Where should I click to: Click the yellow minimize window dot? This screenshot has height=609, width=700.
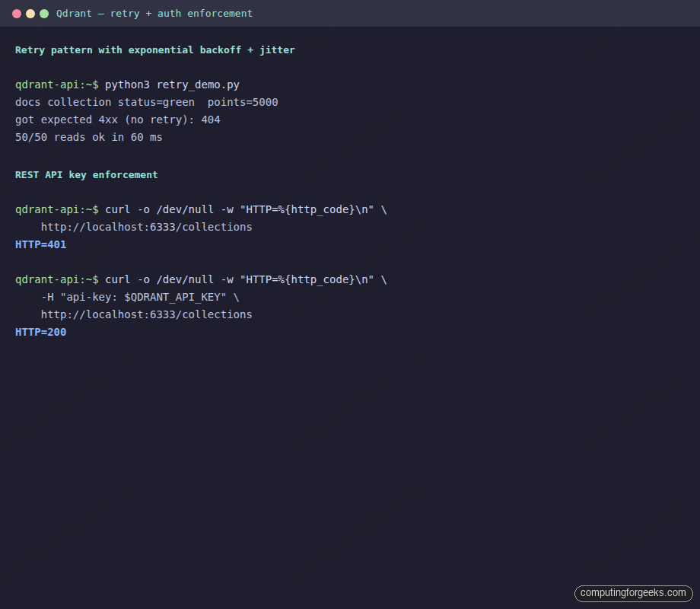(30, 14)
